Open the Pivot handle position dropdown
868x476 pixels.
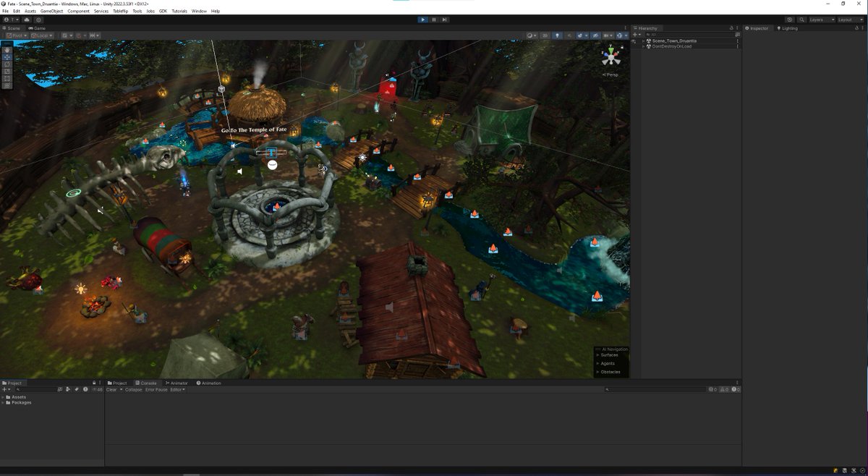click(x=16, y=35)
